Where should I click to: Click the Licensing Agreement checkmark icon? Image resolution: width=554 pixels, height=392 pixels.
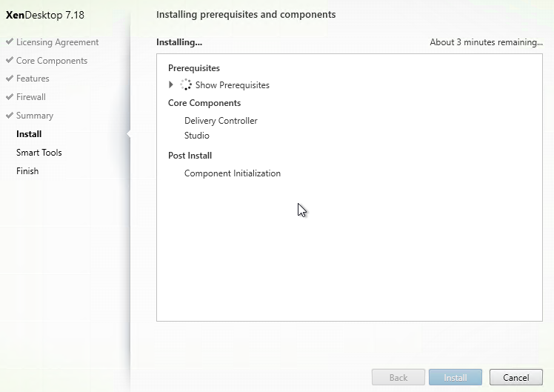(10, 41)
